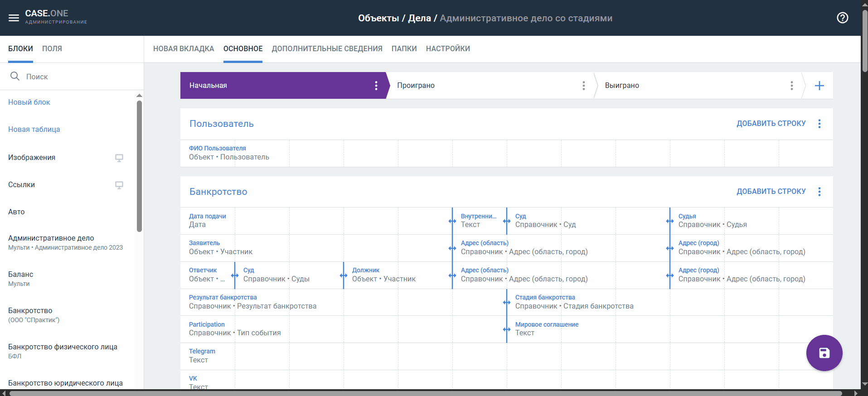Image resolution: width=868 pixels, height=396 pixels.
Task: Open the Начальная stage three-dot menu
Action: click(376, 86)
